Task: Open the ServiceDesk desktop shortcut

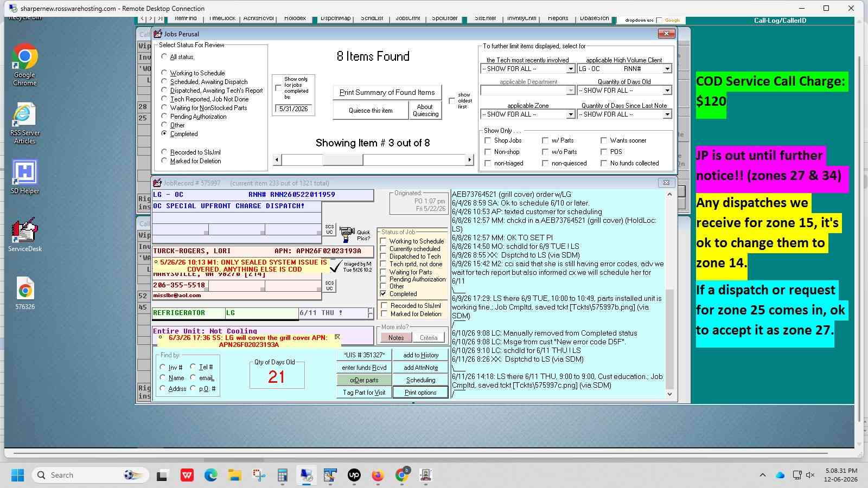Action: click(x=24, y=235)
